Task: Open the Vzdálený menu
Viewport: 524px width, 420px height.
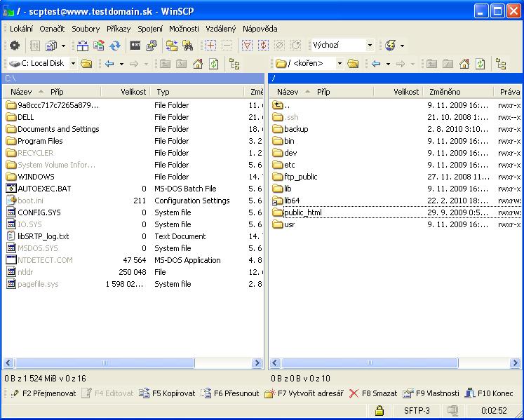Action: [x=221, y=29]
